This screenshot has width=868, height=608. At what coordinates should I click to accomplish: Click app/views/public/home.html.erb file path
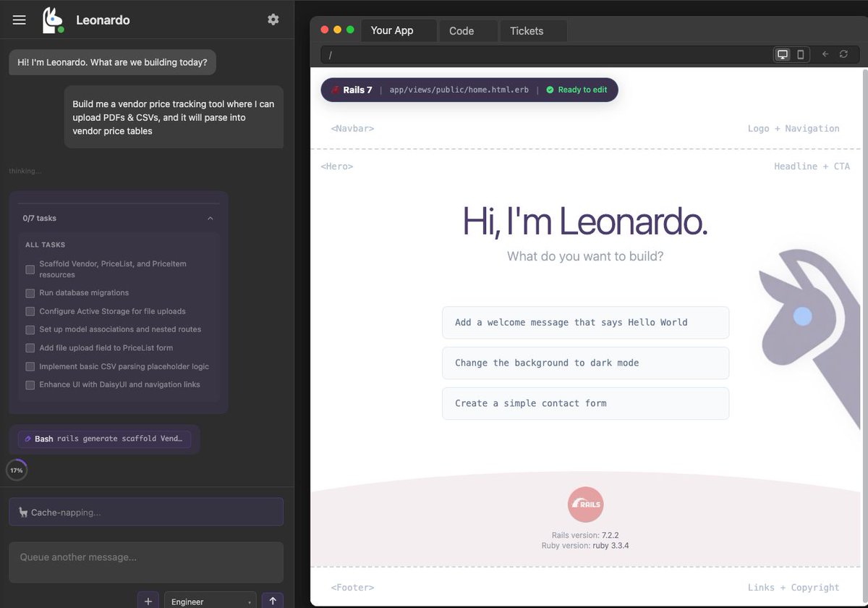(459, 90)
